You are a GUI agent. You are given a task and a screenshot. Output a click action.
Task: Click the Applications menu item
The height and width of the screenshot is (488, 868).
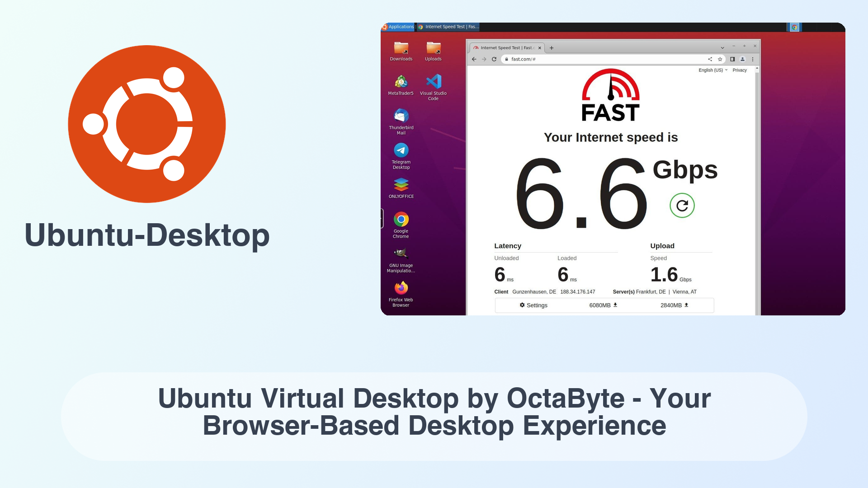point(396,26)
